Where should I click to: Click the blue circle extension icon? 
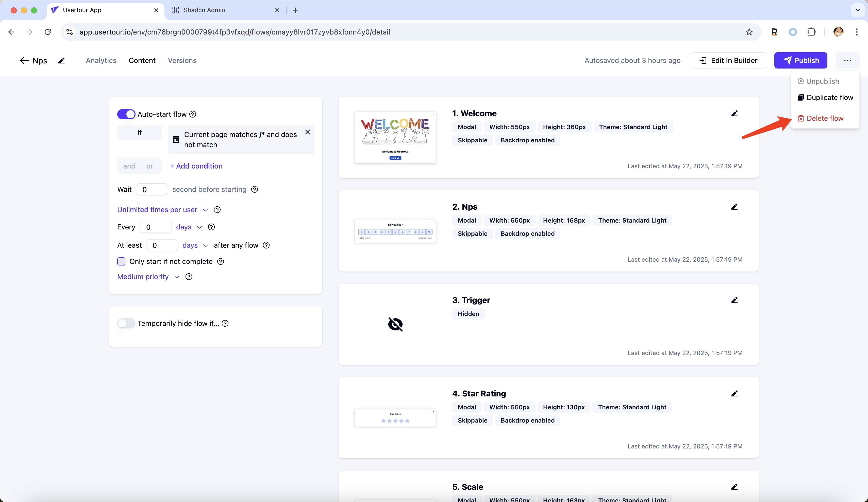793,32
